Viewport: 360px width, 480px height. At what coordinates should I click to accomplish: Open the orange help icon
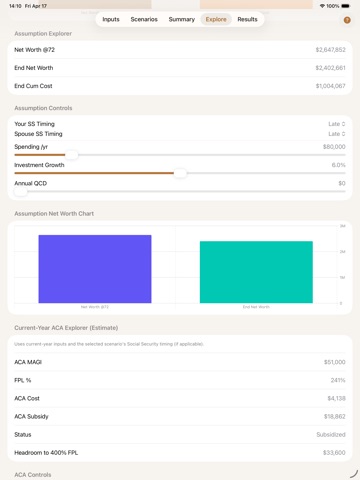click(347, 20)
